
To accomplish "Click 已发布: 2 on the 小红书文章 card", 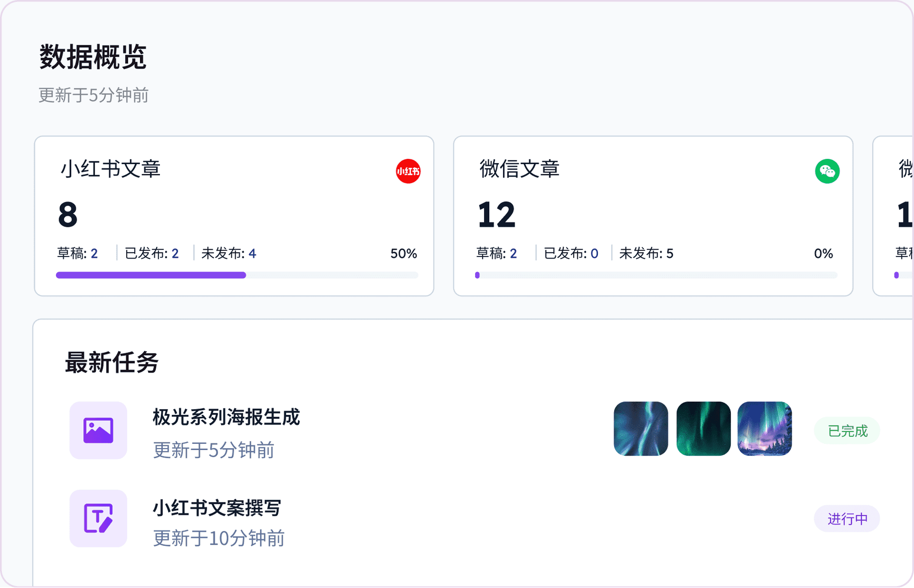I will click(151, 253).
